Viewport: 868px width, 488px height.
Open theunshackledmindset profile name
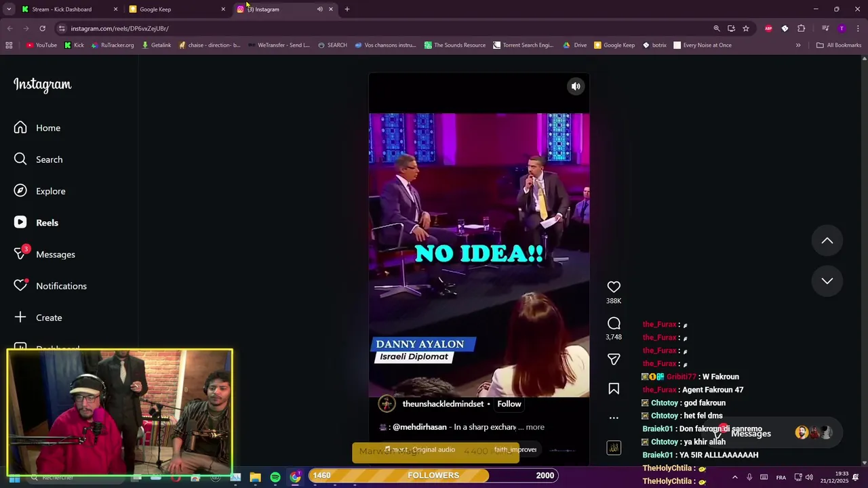coord(443,404)
